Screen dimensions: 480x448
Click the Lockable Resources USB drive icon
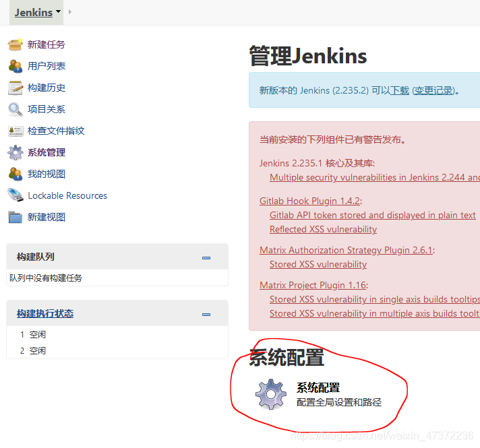pos(16,195)
